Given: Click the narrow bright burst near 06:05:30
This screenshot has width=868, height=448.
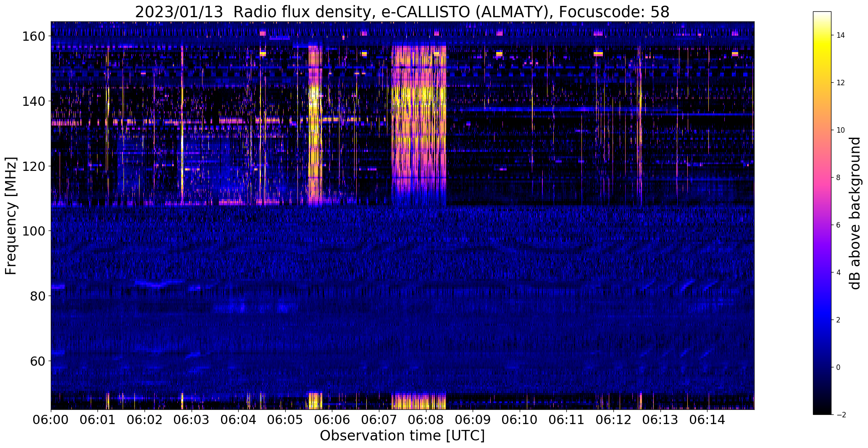Looking at the screenshot, I should point(315,126).
